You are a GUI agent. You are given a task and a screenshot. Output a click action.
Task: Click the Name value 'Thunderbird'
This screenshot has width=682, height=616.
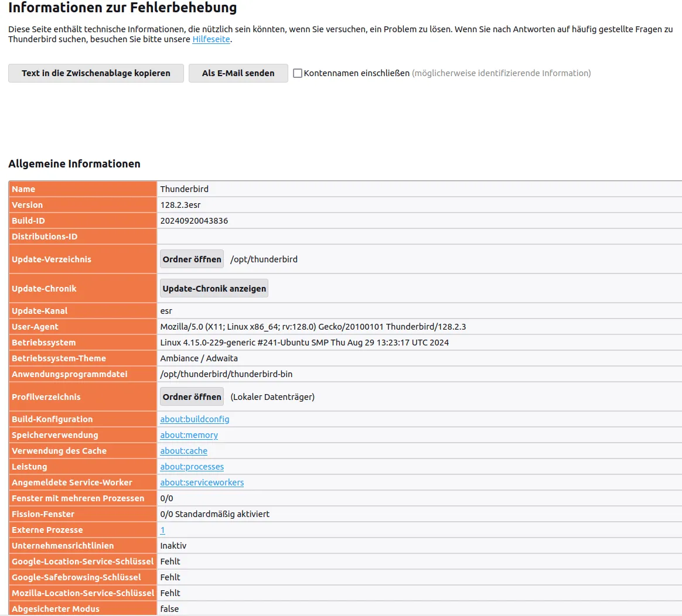point(185,189)
